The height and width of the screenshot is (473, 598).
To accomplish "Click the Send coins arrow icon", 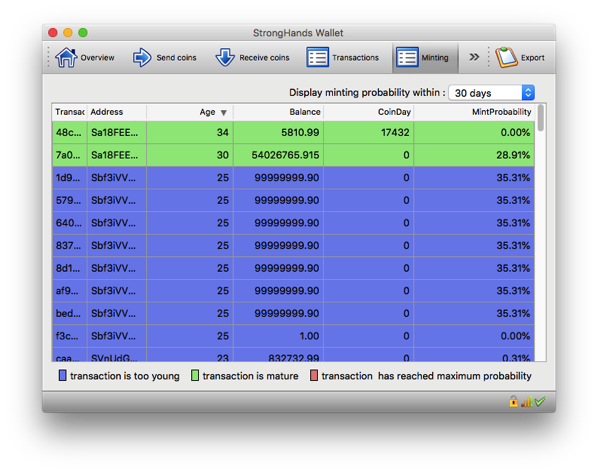I will 142,58.
